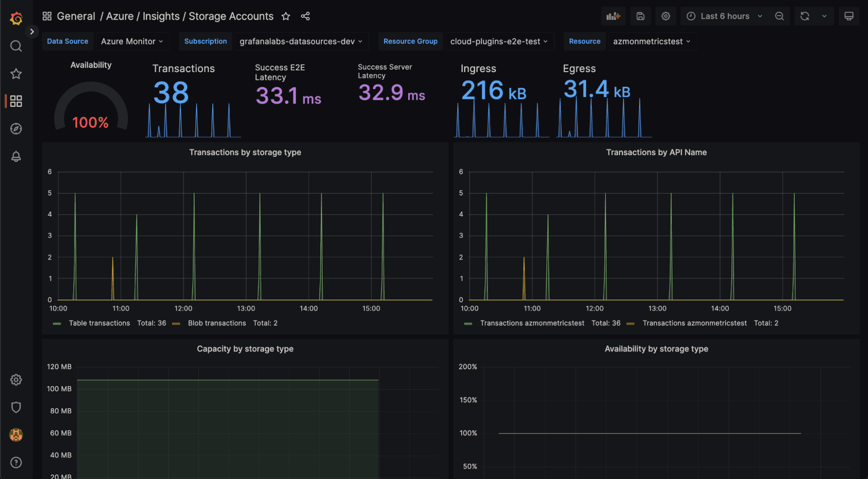The height and width of the screenshot is (479, 868).
Task: Star this dashboard
Action: pos(286,16)
